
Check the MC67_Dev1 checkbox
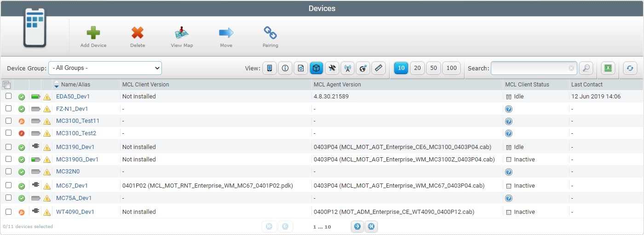pyautogui.click(x=8, y=185)
